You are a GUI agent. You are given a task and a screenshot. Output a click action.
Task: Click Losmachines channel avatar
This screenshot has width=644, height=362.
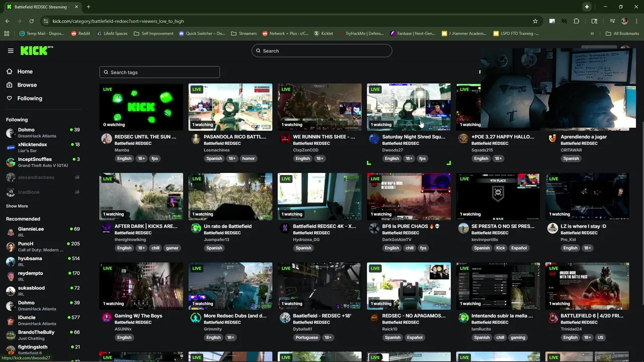[x=196, y=139]
